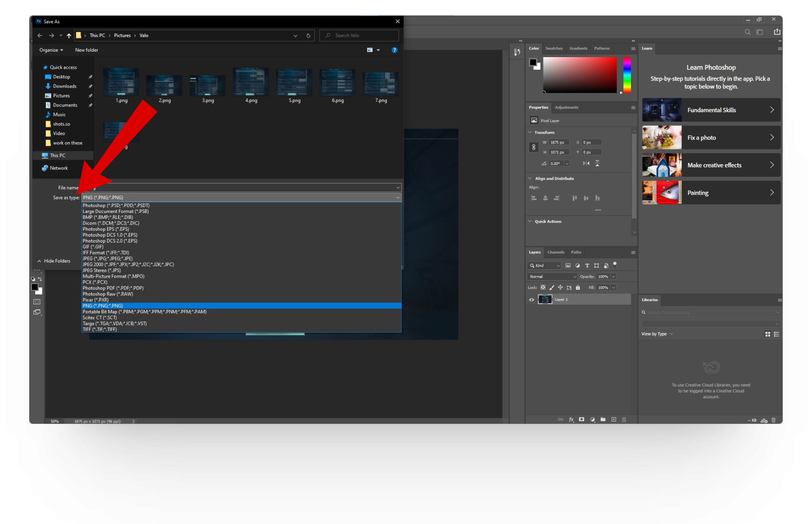Image resolution: width=812 pixels, height=524 pixels.
Task: Click the layer style fx icon
Action: point(571,419)
